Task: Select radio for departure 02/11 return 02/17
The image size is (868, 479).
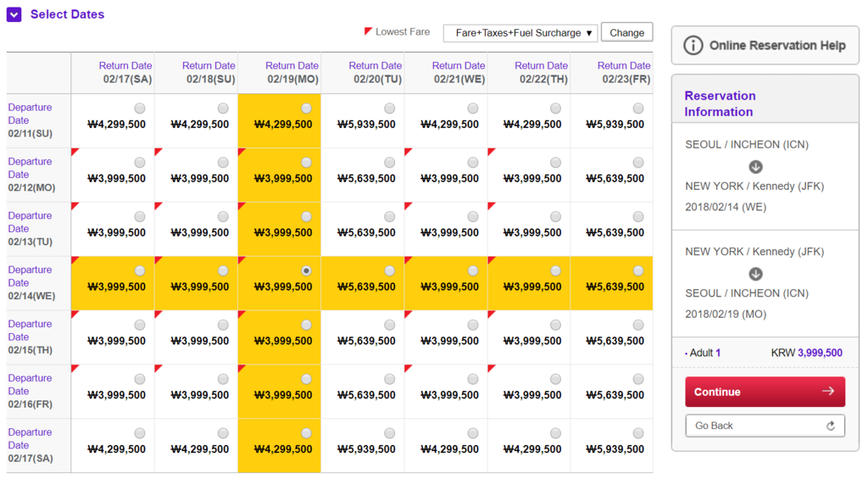Action: click(x=140, y=109)
